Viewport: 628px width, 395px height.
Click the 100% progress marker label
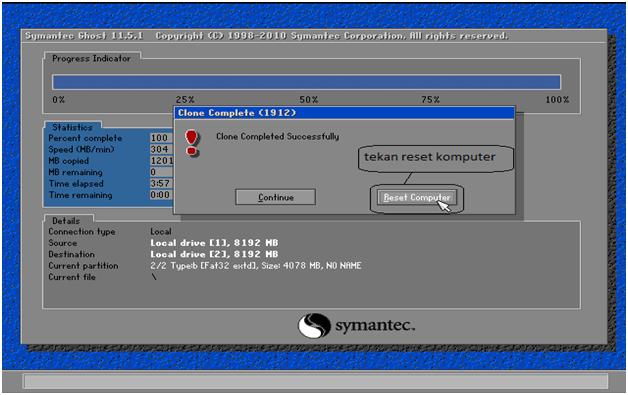pos(557,100)
